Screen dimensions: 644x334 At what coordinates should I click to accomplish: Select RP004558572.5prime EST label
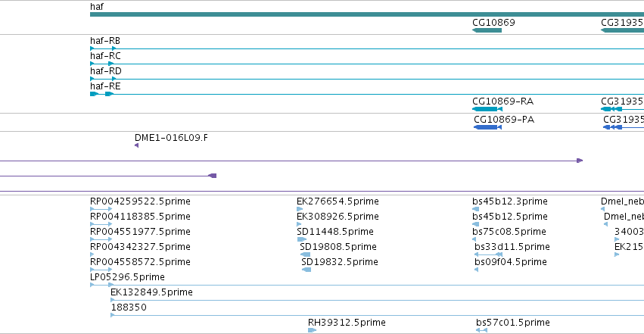tap(140, 262)
